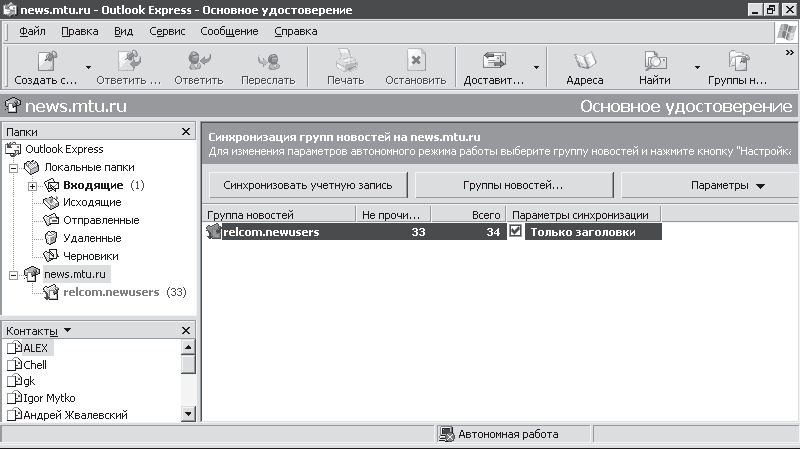The image size is (800, 449).
Task: Click Синхронизовать учетную запись button
Action: coord(308,185)
